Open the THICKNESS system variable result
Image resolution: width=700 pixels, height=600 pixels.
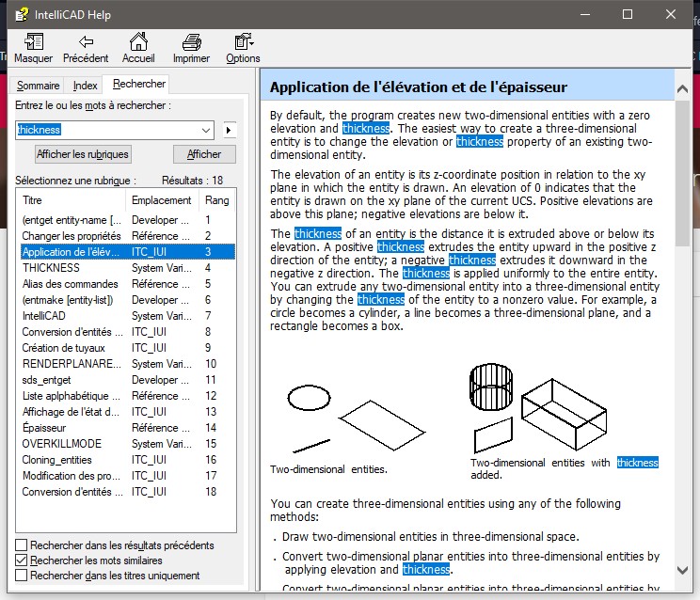pyautogui.click(x=128, y=268)
